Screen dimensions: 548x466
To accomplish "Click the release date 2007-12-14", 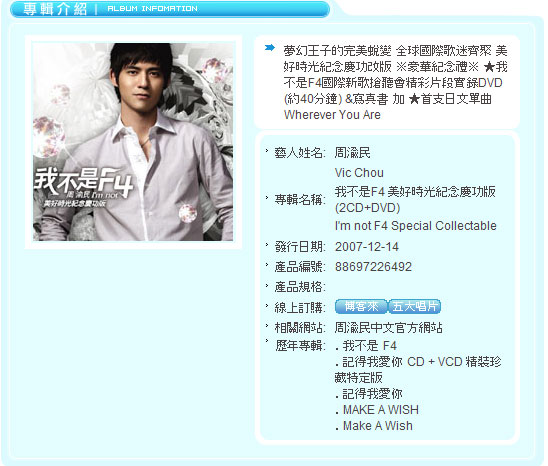I will 367,247.
